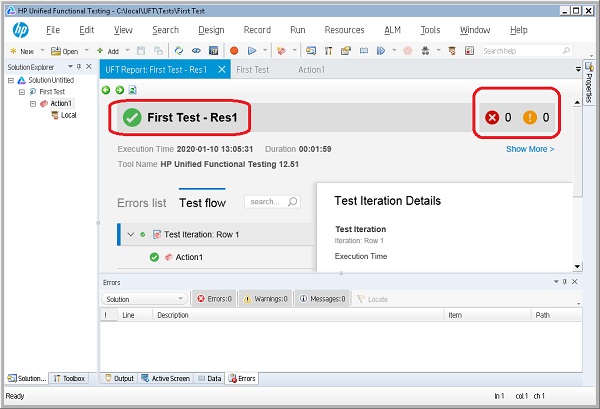Click the New button
This screenshot has height=409, width=600.
click(x=22, y=51)
